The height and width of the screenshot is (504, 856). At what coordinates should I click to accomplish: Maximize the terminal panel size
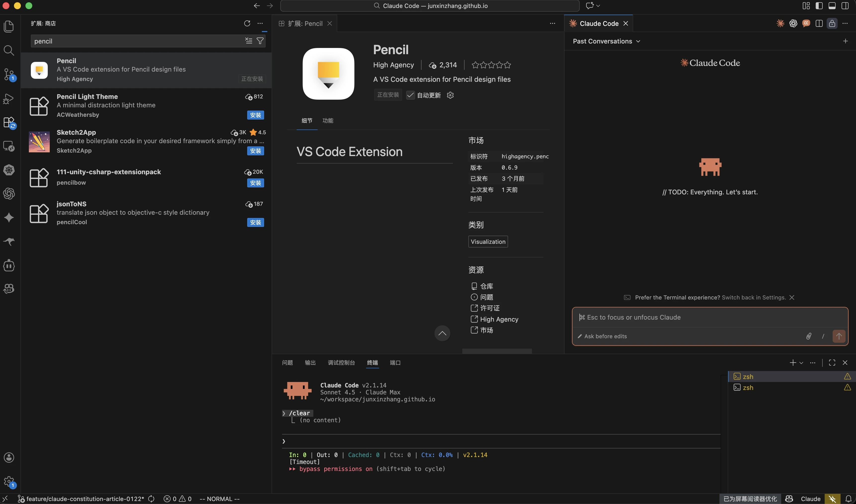pyautogui.click(x=832, y=363)
